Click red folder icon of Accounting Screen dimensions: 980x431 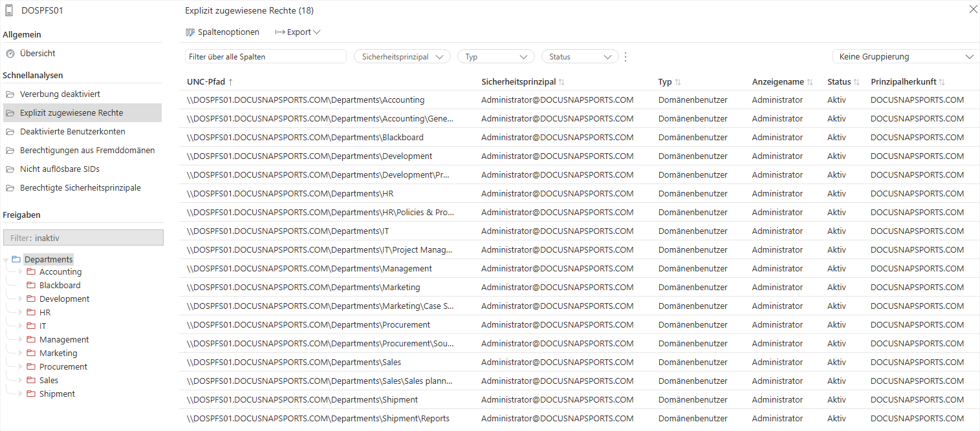[31, 272]
